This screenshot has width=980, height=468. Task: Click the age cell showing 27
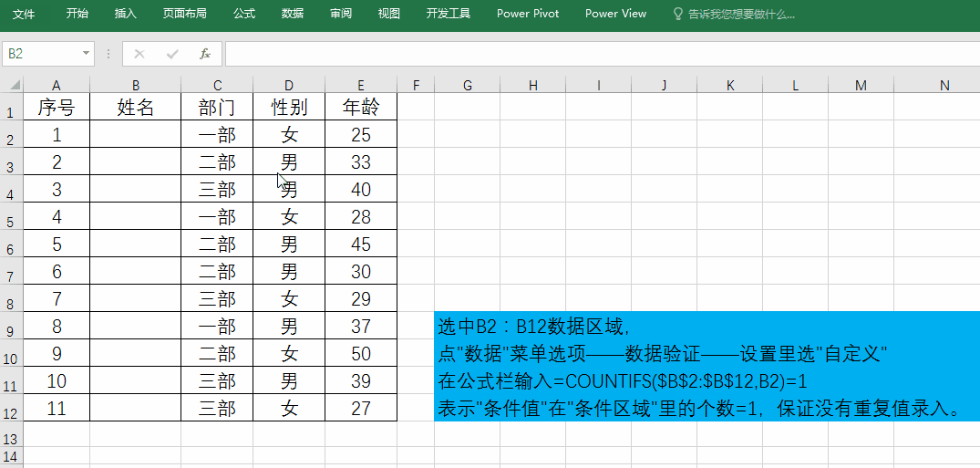click(361, 408)
